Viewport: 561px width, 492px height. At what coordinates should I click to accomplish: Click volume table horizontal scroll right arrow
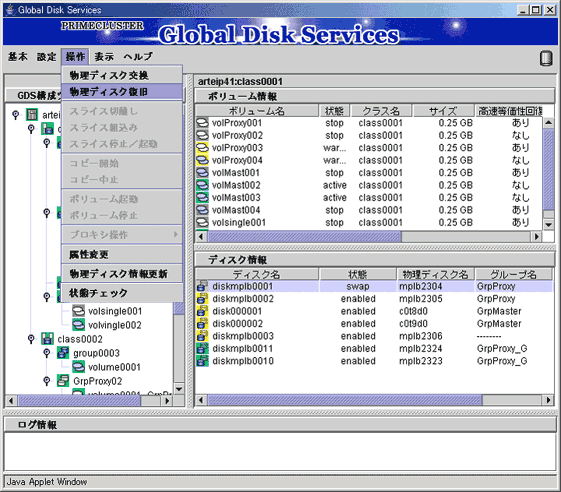(536, 236)
